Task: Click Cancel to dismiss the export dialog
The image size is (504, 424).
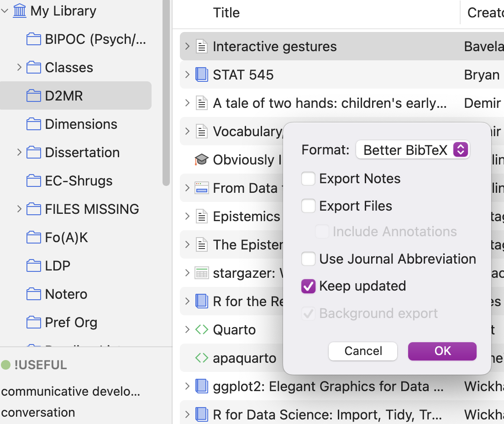Action: [362, 351]
